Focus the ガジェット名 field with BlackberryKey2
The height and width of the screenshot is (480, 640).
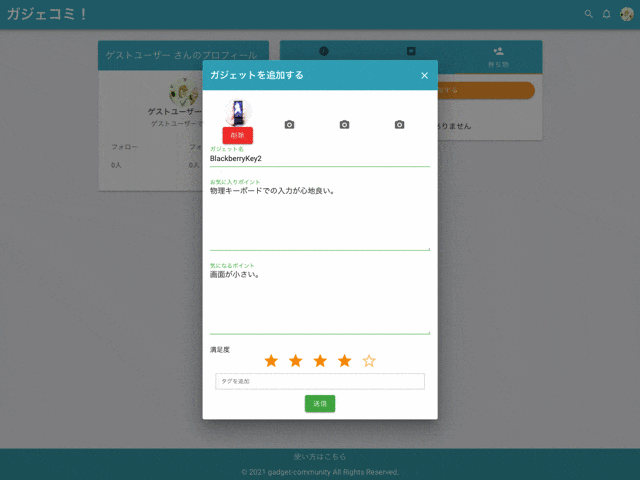[320, 158]
